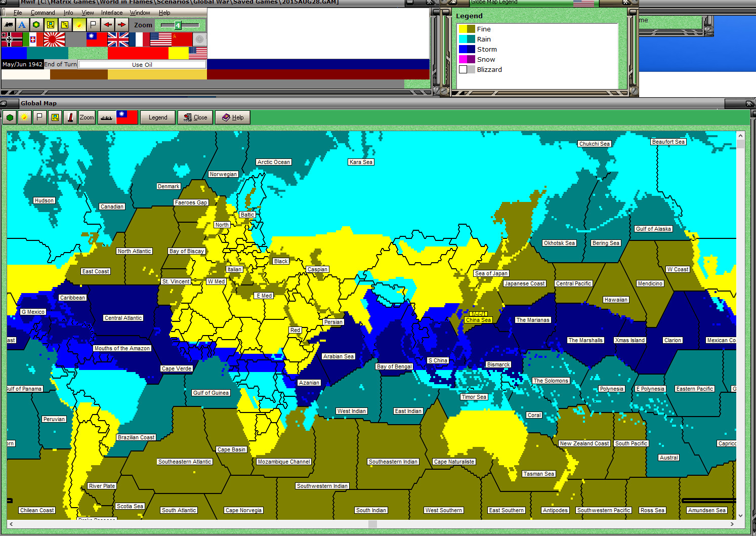This screenshot has width=756, height=536.
Task: Click the ship convoy icon in Global Map toolbar
Action: point(106,117)
